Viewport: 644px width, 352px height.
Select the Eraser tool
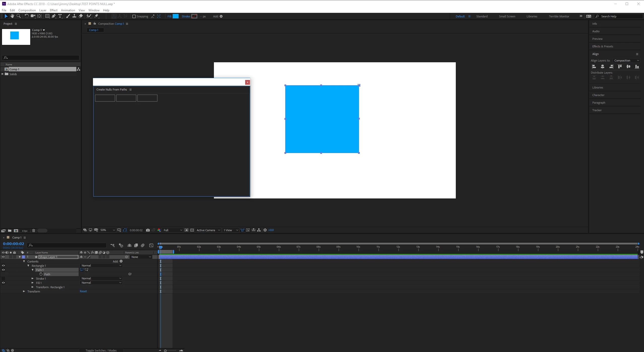81,16
